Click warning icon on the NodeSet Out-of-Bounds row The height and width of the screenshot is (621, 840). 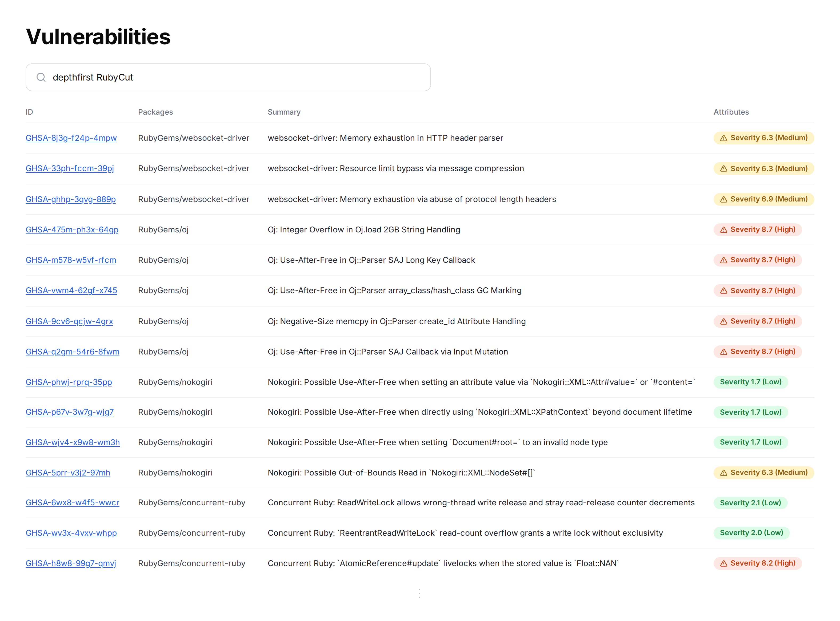(723, 473)
